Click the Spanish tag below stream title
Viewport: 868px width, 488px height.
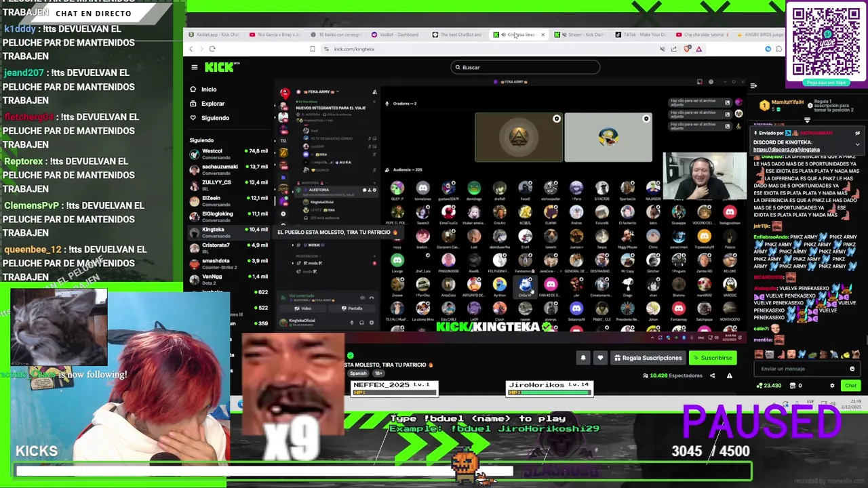point(357,373)
